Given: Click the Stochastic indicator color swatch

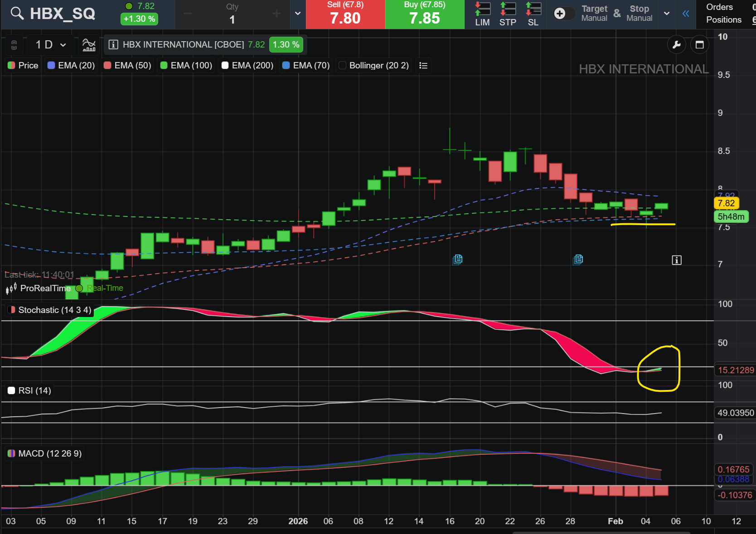Looking at the screenshot, I should tap(11, 310).
